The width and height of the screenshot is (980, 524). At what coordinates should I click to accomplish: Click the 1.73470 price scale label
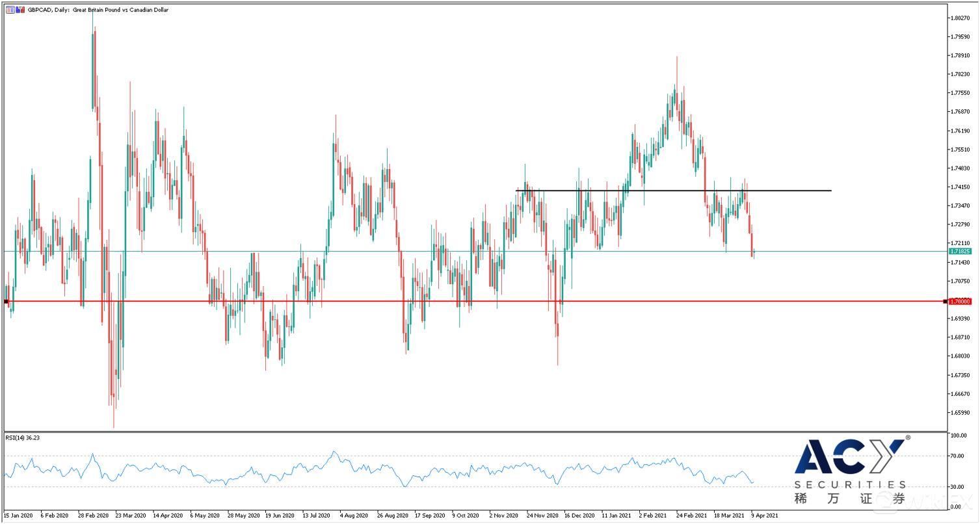[x=960, y=206]
